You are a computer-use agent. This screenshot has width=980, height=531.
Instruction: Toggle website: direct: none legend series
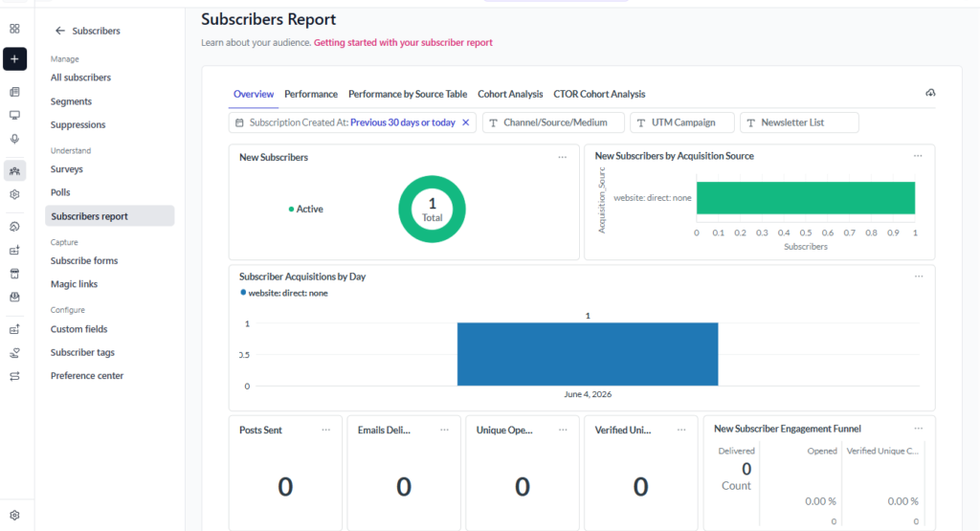[283, 293]
